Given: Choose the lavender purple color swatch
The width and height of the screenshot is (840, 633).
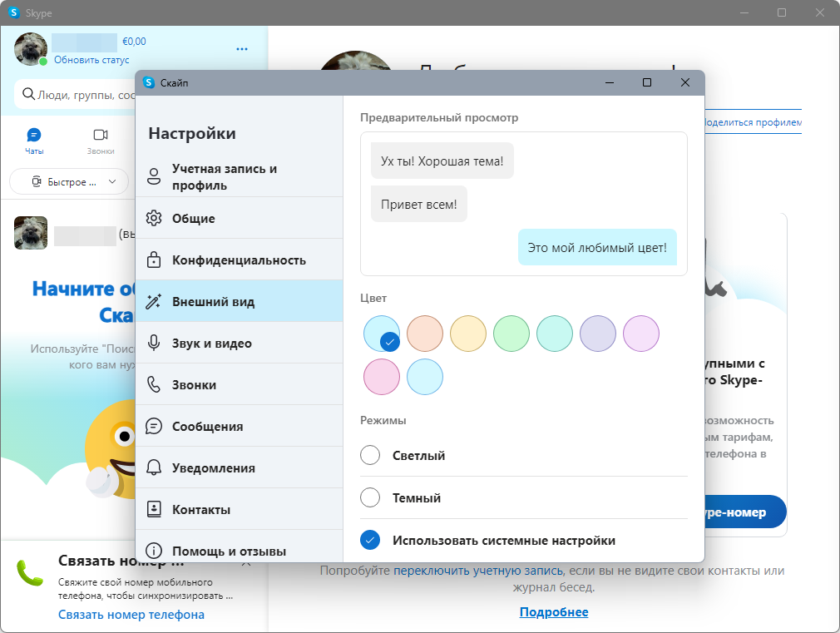Looking at the screenshot, I should [x=598, y=334].
